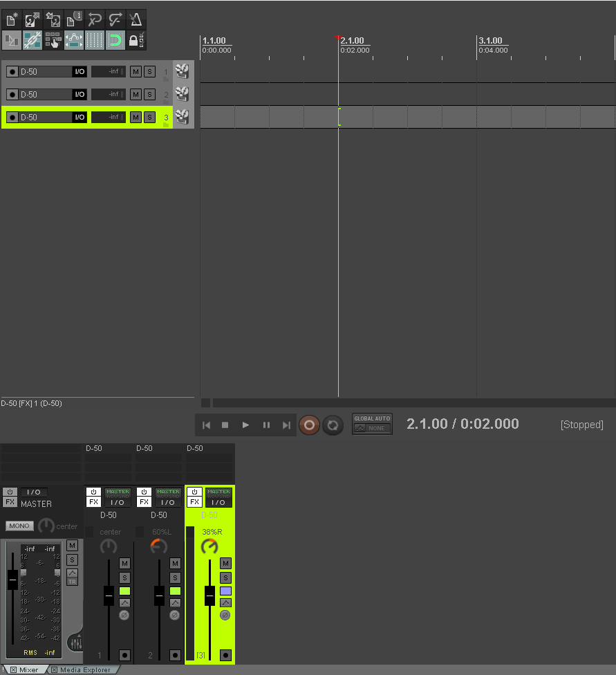Toggle item grouping chain icon
Viewport: 616px width, 675px height.
tap(32, 41)
